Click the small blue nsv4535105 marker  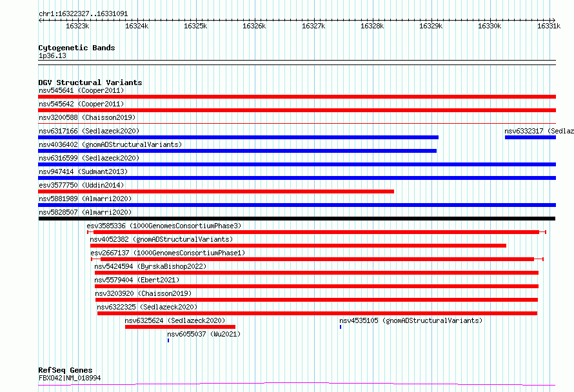[x=341, y=327]
